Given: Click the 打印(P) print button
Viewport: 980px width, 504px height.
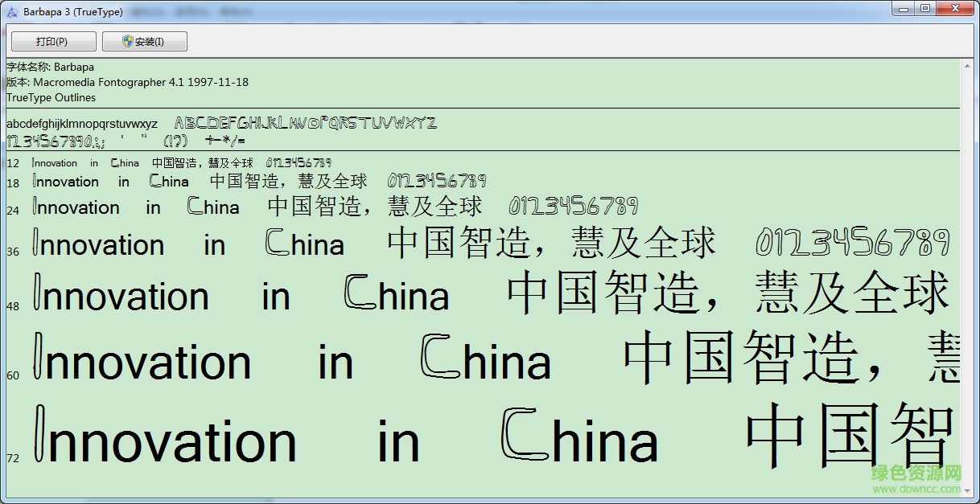Looking at the screenshot, I should click(54, 42).
